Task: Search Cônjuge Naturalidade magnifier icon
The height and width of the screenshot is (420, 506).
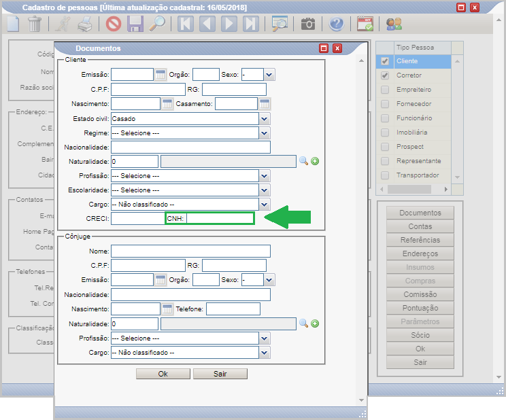Action: (x=303, y=323)
